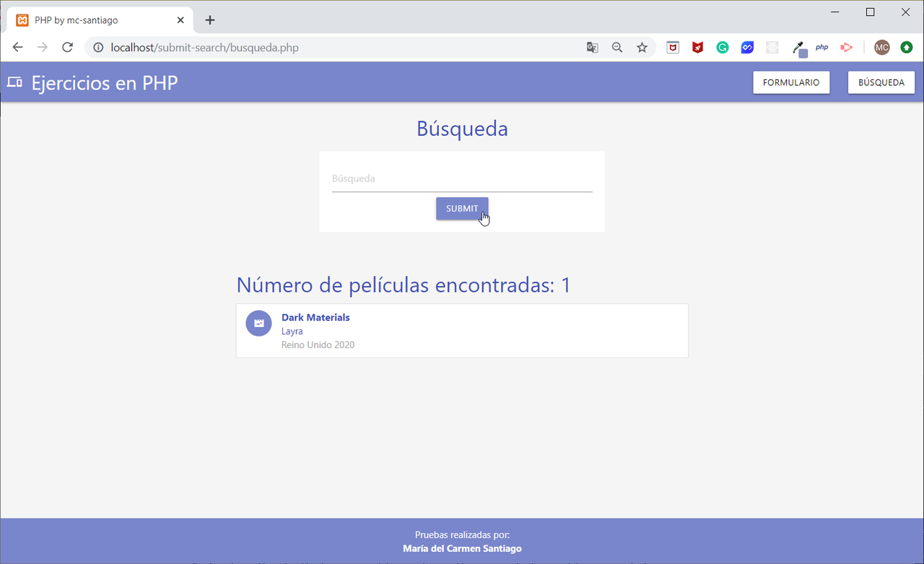Open the BÚSQUEDA page

coord(881,82)
